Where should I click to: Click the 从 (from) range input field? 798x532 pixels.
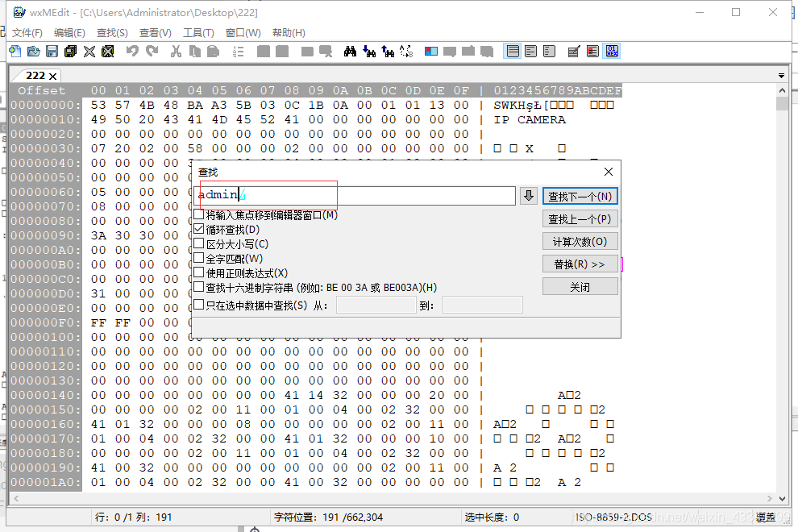click(x=376, y=305)
